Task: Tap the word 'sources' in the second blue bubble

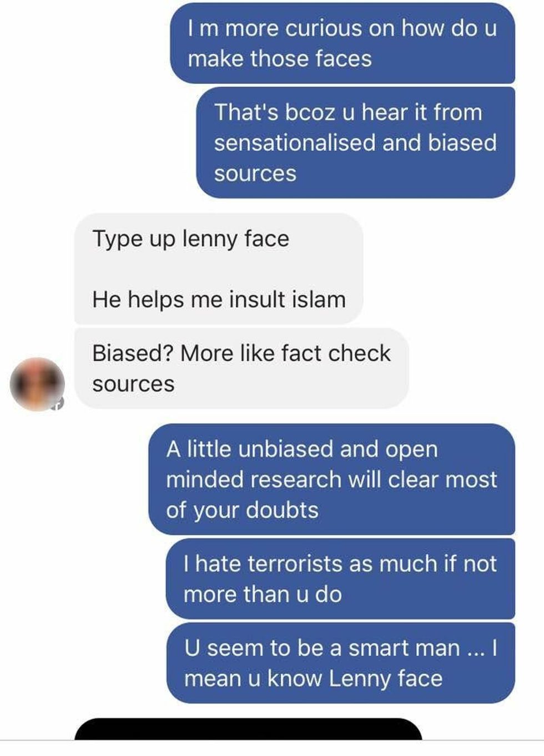Action: tap(255, 174)
